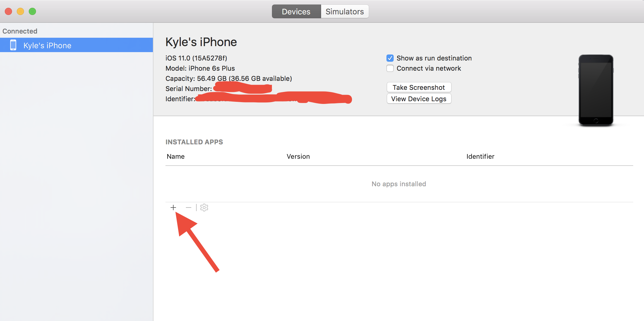Uncheck Show as run destination
Viewport: 644px width, 321px height.
point(390,58)
